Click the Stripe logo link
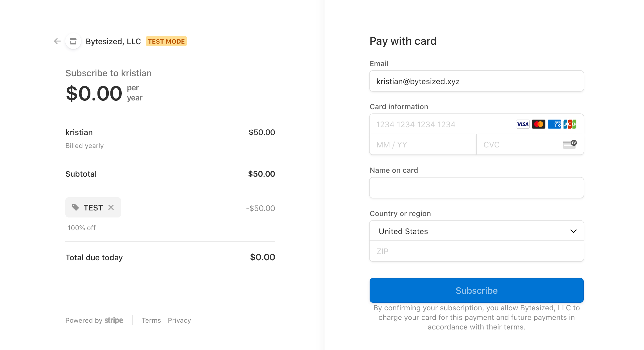 [114, 320]
